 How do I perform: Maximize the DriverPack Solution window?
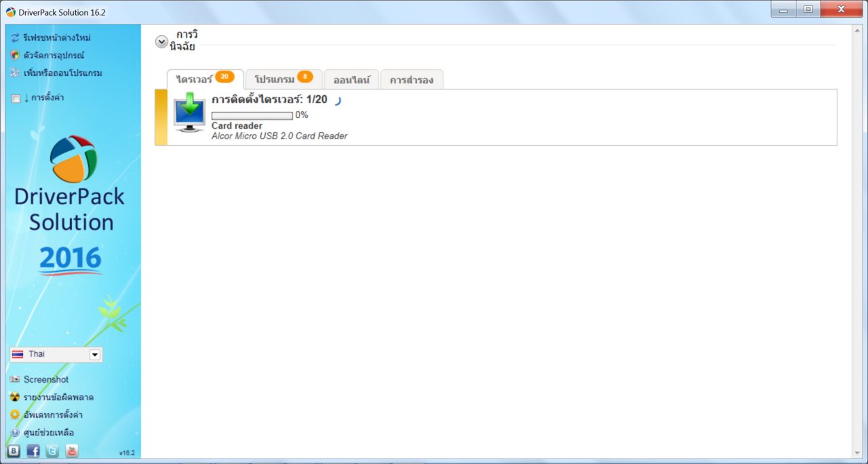point(808,9)
